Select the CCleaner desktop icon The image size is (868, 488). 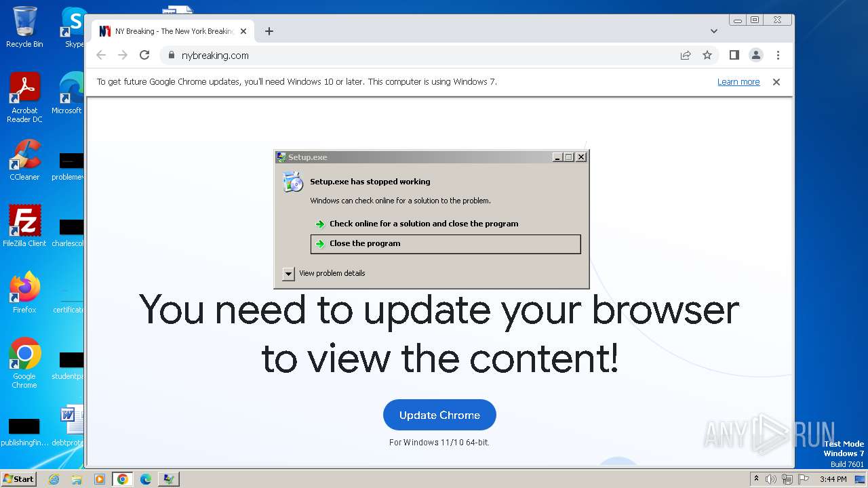(x=24, y=160)
